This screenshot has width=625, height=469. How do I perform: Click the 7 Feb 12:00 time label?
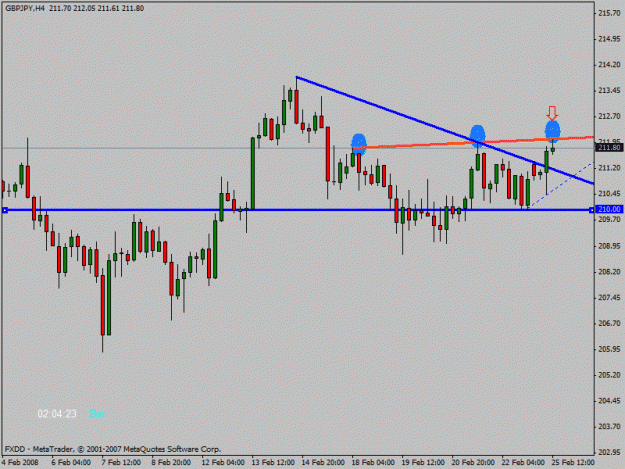click(121, 463)
